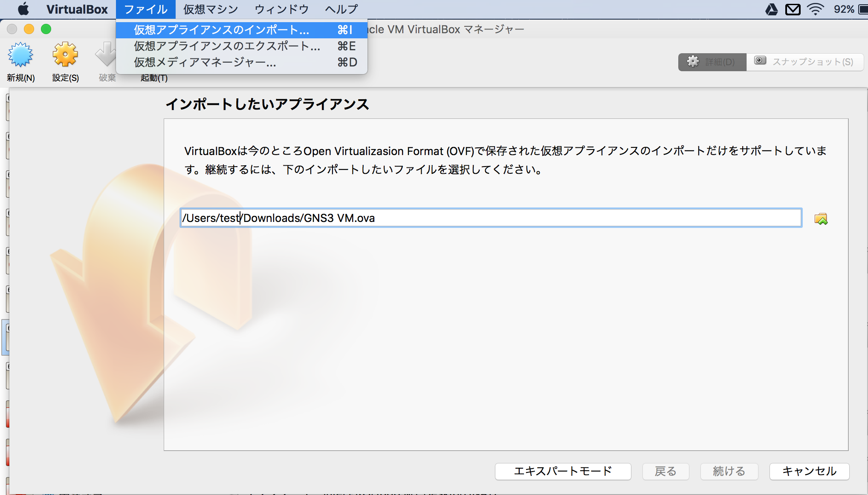868x495 pixels.
Task: Click the battery status icon
Action: [863, 9]
